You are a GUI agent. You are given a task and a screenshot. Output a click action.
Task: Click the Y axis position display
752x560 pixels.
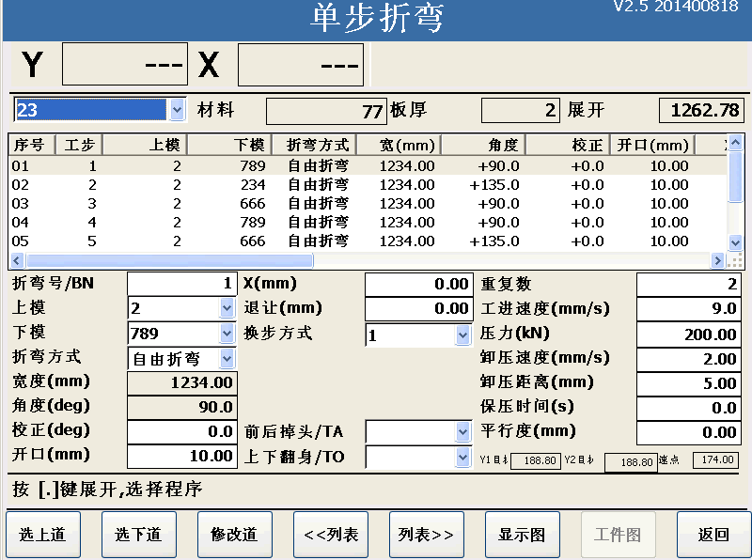(x=125, y=64)
